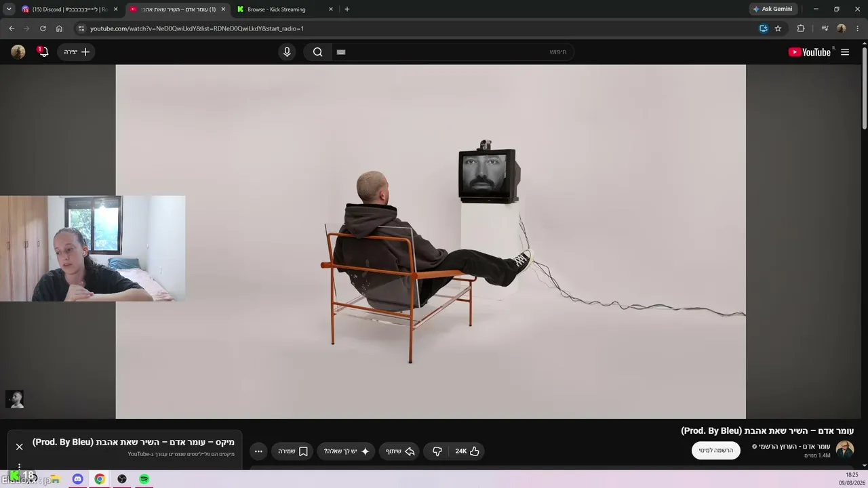
Task: Open Chrome extensions puzzle icon
Action: click(x=801, y=28)
